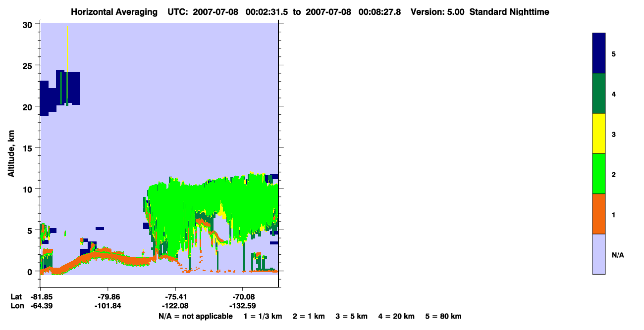The width and height of the screenshot is (644, 330).
Task: Click the x-axis 'Lat' row label
Action: (x=16, y=297)
